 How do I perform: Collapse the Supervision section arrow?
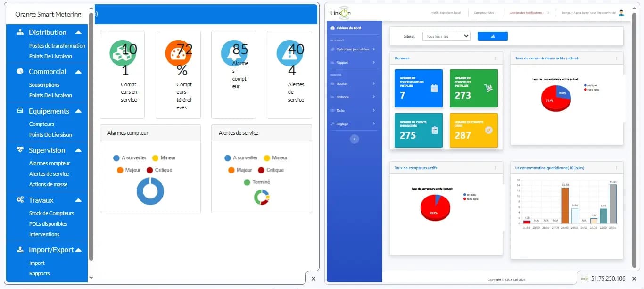pos(78,150)
